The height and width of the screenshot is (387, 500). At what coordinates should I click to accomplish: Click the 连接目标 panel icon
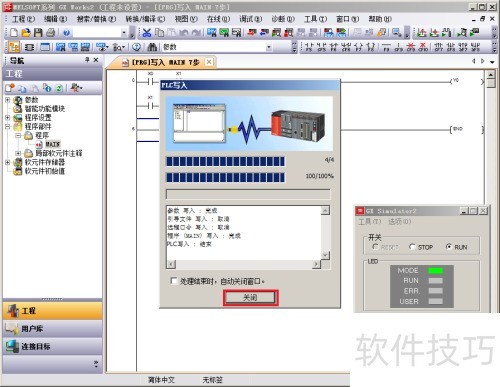pyautogui.click(x=12, y=346)
